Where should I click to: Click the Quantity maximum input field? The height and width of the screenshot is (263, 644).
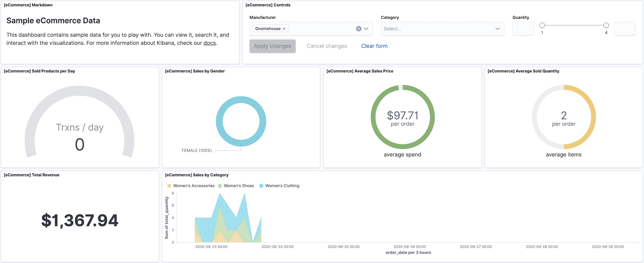click(x=625, y=29)
